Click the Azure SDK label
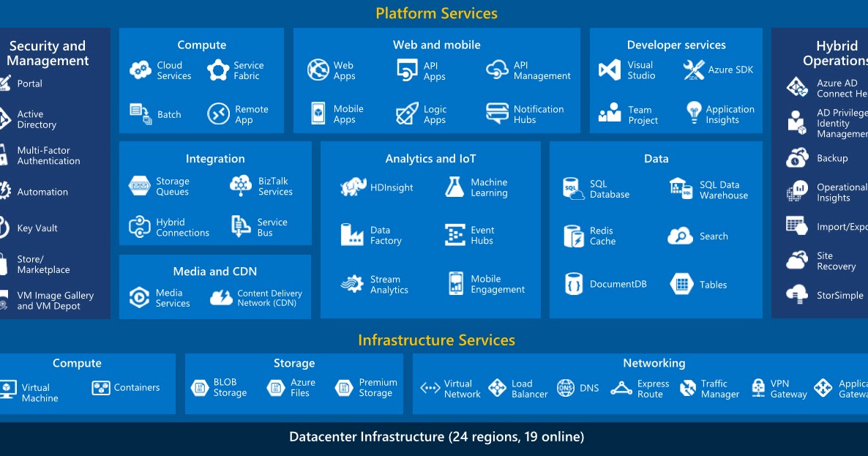The height and width of the screenshot is (456, 868). pos(732,70)
